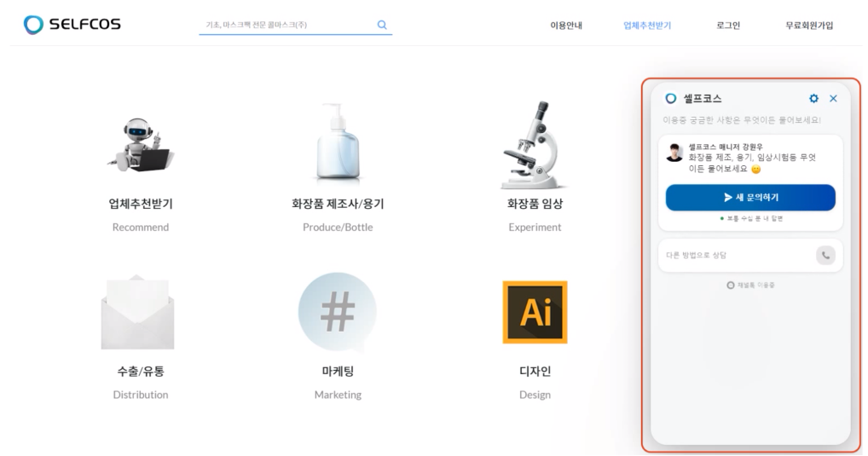Click the Produce/Bottle category label
This screenshot has height=456, width=868.
pyautogui.click(x=338, y=228)
